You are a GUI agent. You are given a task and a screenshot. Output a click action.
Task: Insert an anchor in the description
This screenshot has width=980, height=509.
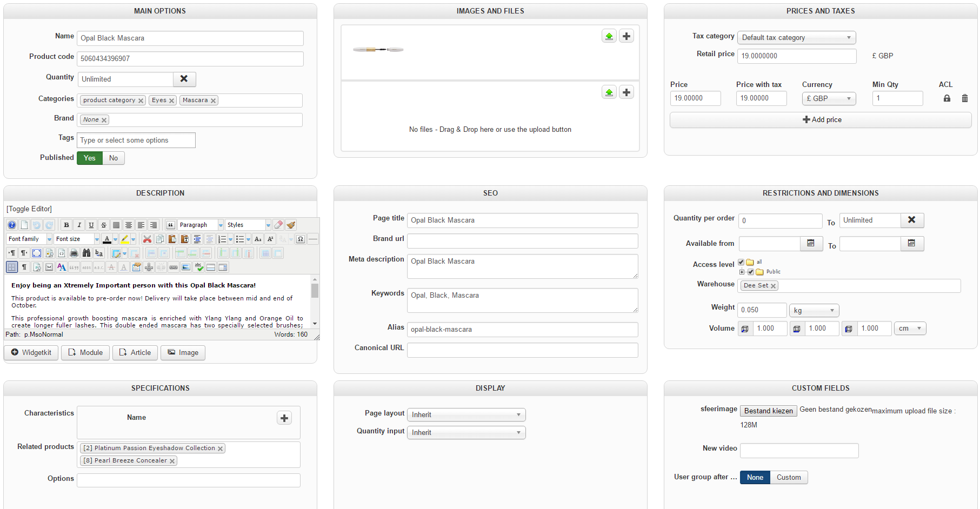point(149,267)
